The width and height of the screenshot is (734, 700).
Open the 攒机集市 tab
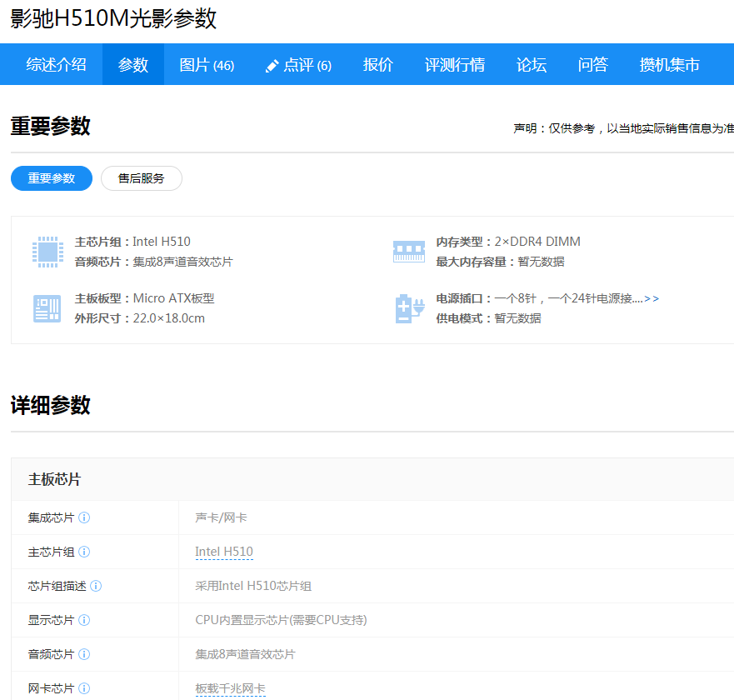[669, 65]
